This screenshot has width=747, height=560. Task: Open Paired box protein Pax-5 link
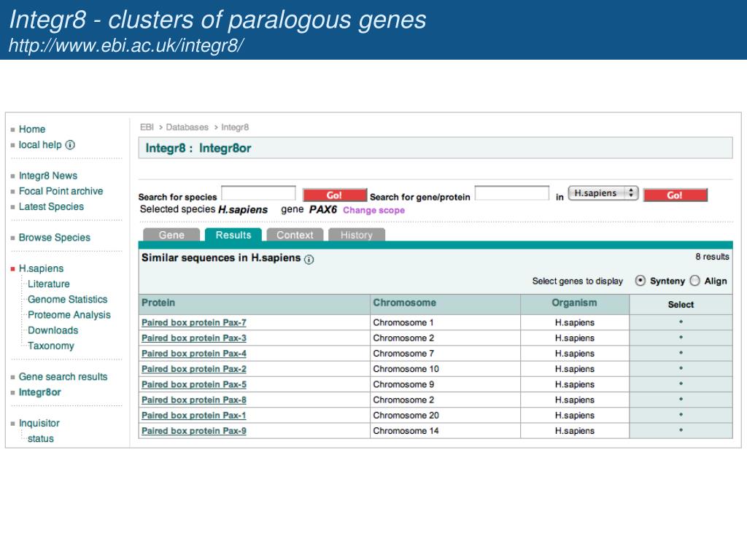pos(194,384)
